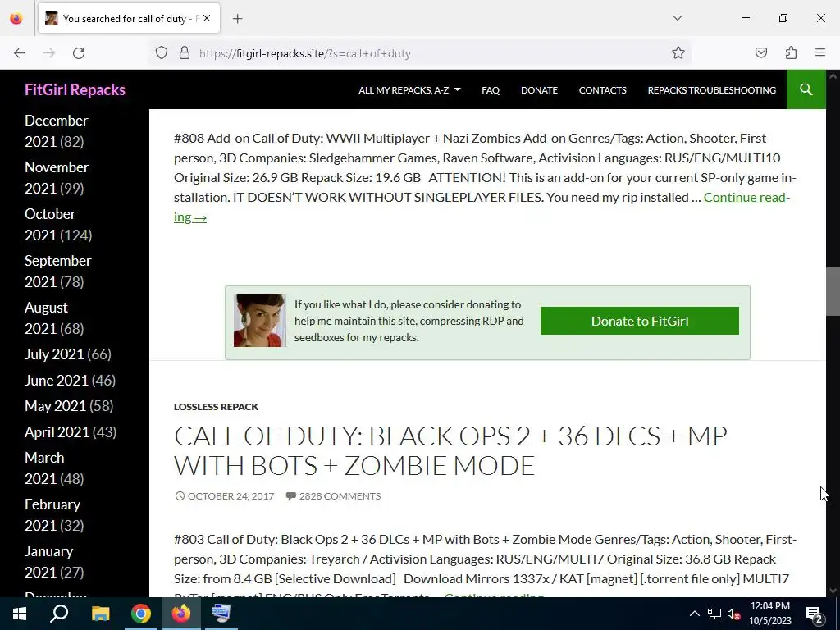This screenshot has width=840, height=630.
Task: Open the 'Lossless Repack' category link
Action: (x=216, y=407)
